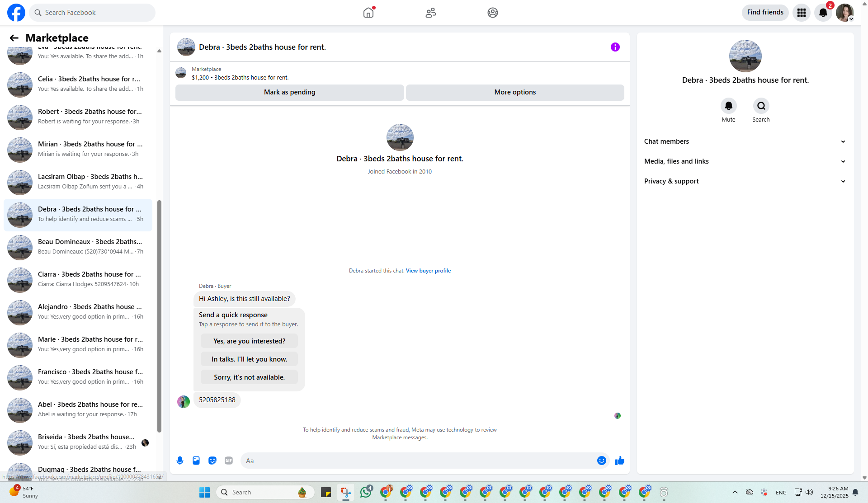Expand Media, files and links
Image resolution: width=868 pixels, height=503 pixels.
click(x=745, y=161)
